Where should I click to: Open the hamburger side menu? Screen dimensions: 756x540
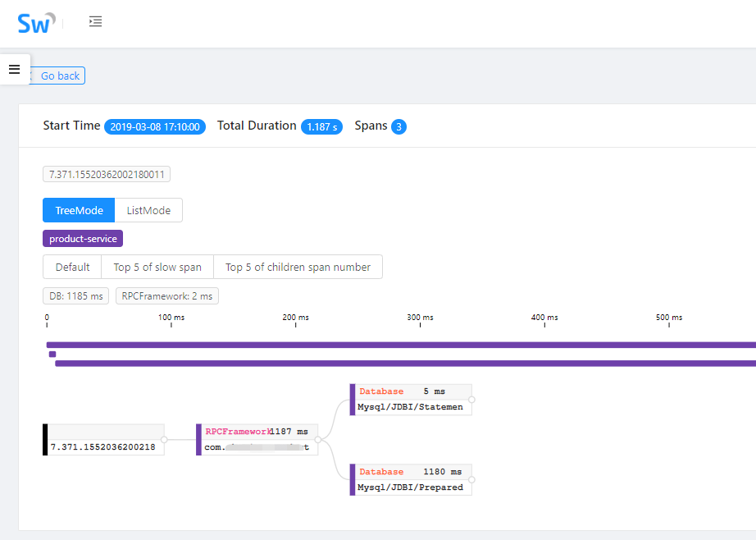pyautogui.click(x=14, y=69)
